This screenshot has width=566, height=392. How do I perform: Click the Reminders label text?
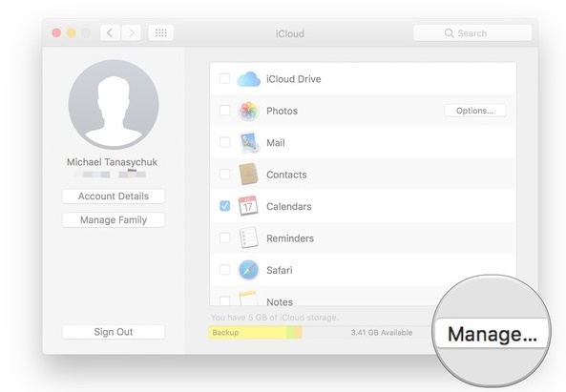[290, 238]
